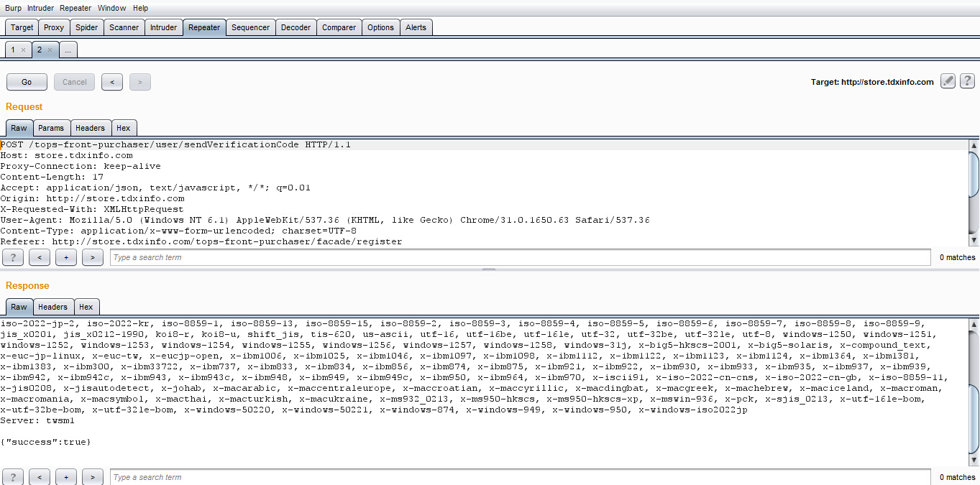Screen dimensions: 980x485
Task: Switch to the Options tab
Action: tap(380, 27)
